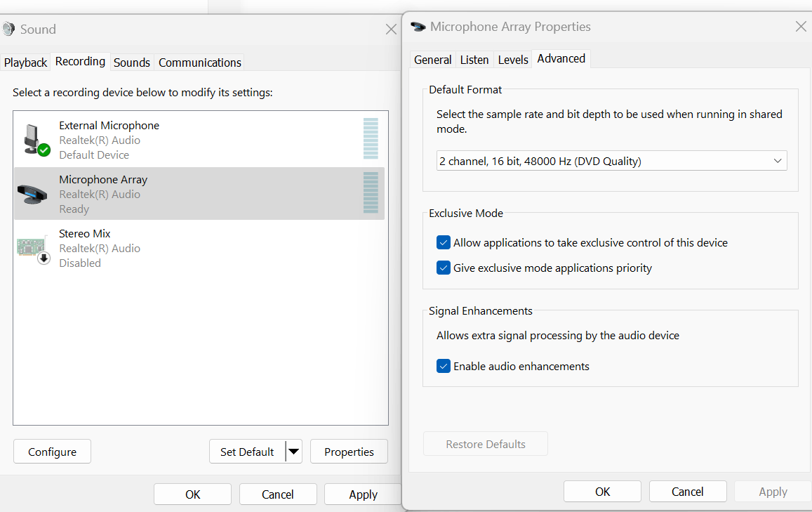
Task: Click the Configure button
Action: 53,452
